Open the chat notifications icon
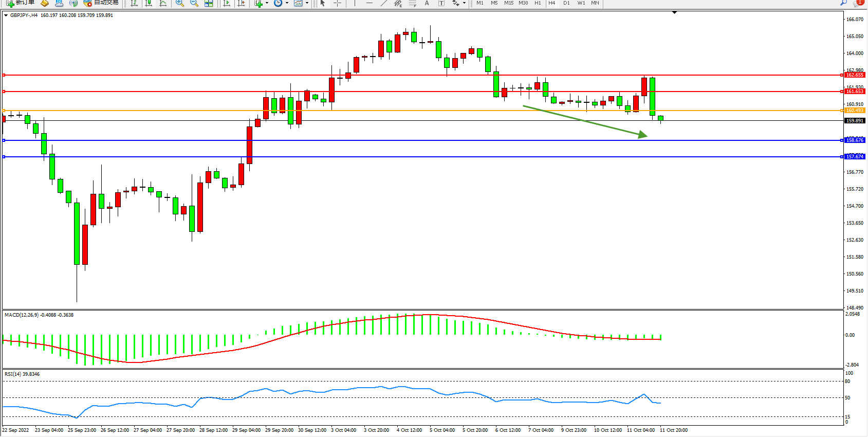 [858, 3]
